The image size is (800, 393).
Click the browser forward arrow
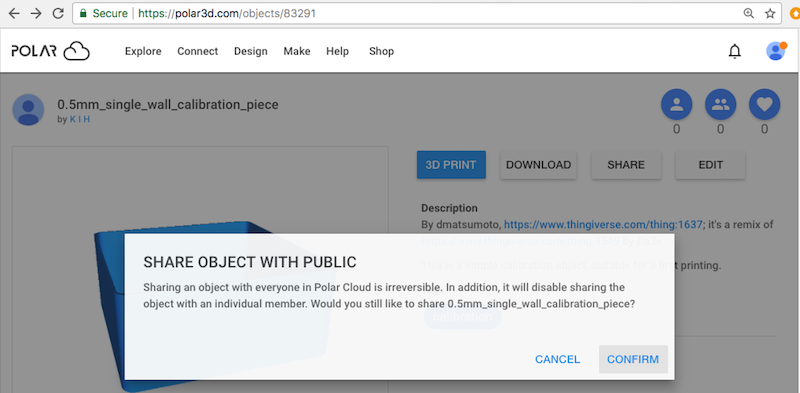(36, 14)
